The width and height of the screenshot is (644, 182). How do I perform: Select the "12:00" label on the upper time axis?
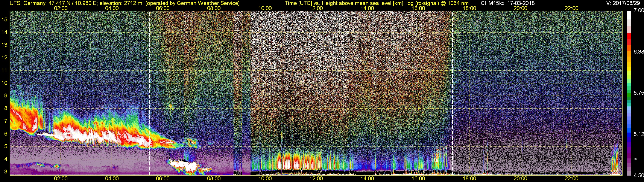pos(316,8)
